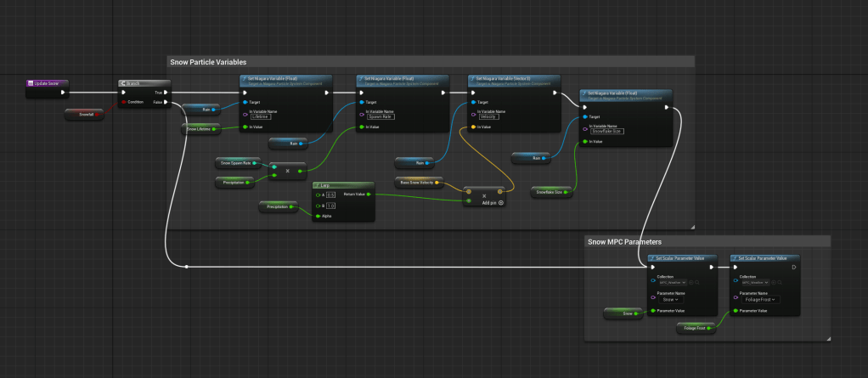This screenshot has height=378, width=868.
Task: Click the Add pin plus icon
Action: (x=501, y=202)
